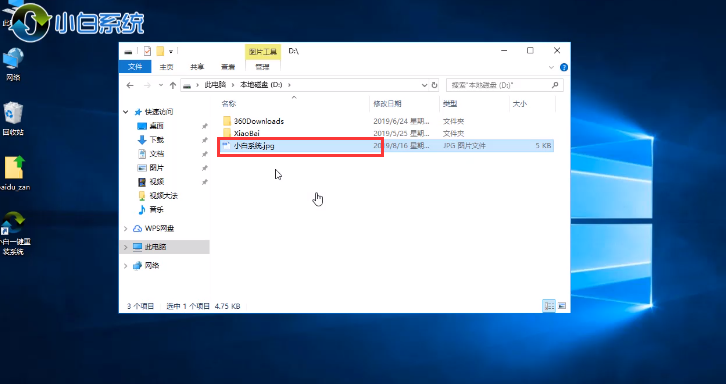Screen dimensions: 726x384
Task: Select 网络 in the navigation pane
Action: (x=152, y=266)
